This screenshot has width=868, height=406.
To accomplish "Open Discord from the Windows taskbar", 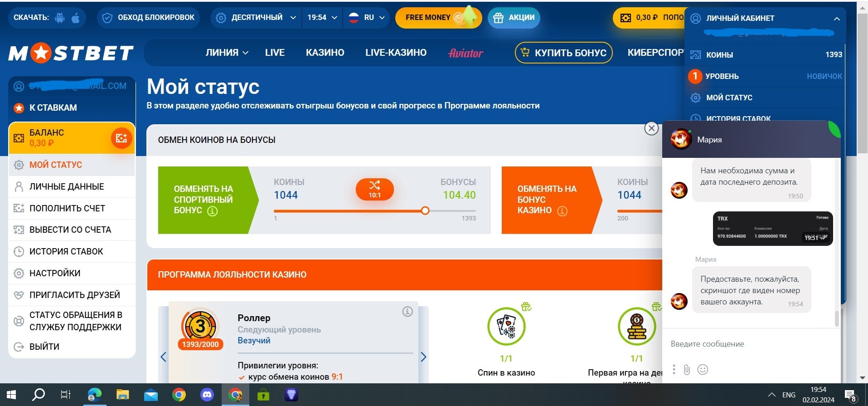I will [207, 395].
